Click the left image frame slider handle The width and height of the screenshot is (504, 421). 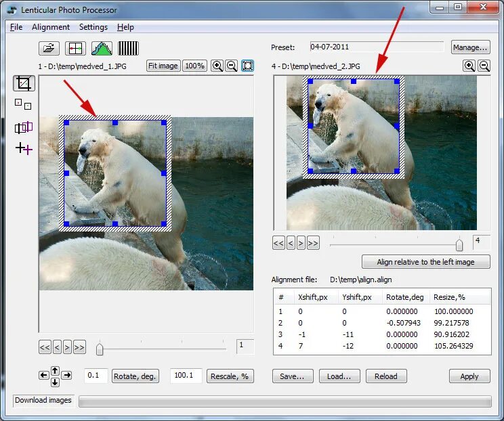coord(100,349)
